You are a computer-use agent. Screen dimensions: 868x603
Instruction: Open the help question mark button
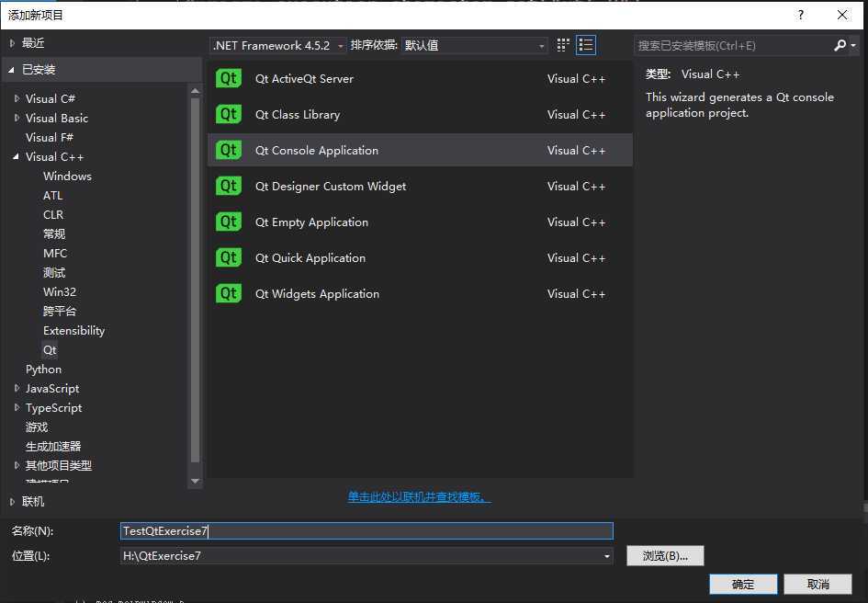pyautogui.click(x=800, y=15)
